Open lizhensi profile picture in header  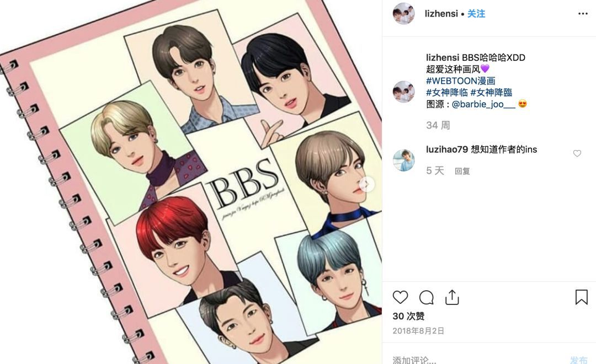[x=403, y=14]
